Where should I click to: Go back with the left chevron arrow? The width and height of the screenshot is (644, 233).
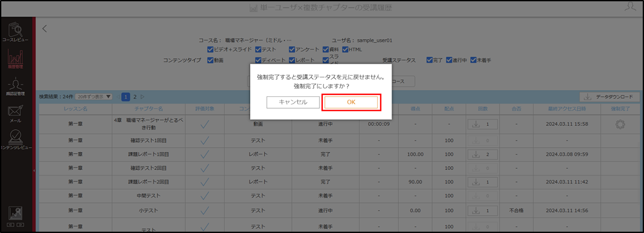(x=44, y=29)
